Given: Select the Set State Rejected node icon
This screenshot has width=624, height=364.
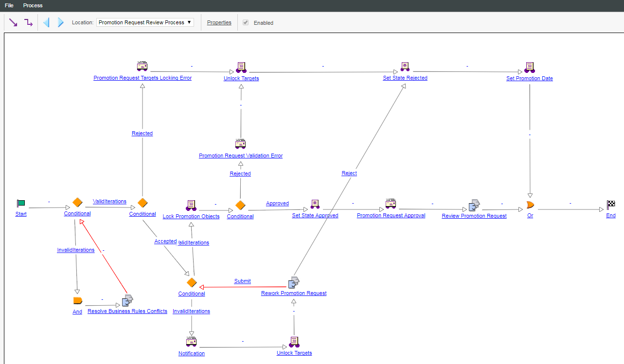Looking at the screenshot, I should [x=405, y=67].
